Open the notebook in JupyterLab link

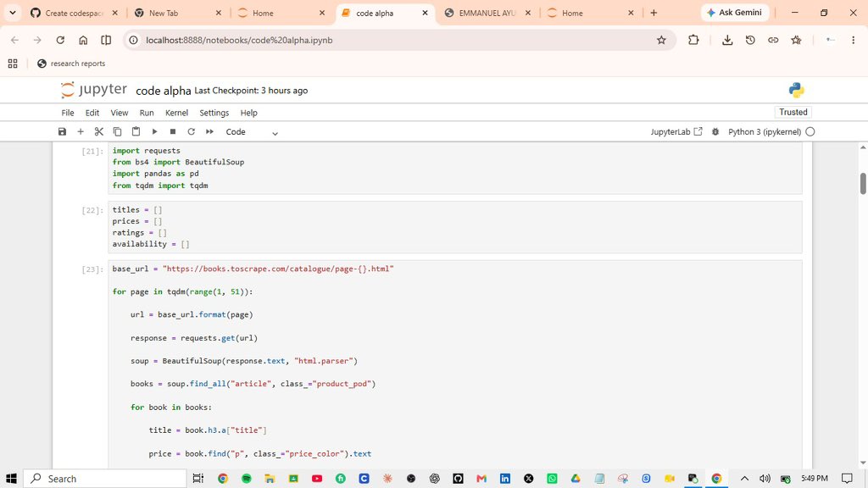[x=676, y=131]
